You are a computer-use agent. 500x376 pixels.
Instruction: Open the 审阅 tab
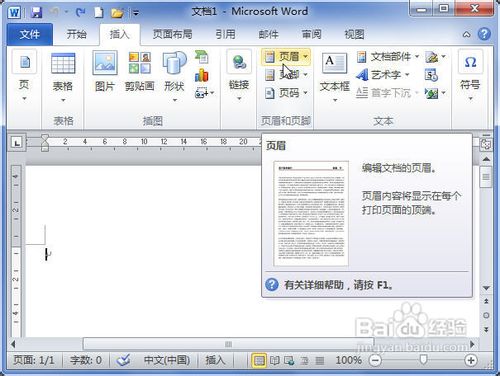pyautogui.click(x=311, y=34)
